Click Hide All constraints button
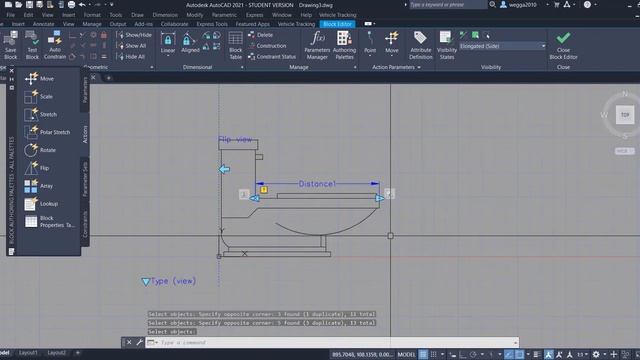The width and height of the screenshot is (640, 360). (x=131, y=57)
